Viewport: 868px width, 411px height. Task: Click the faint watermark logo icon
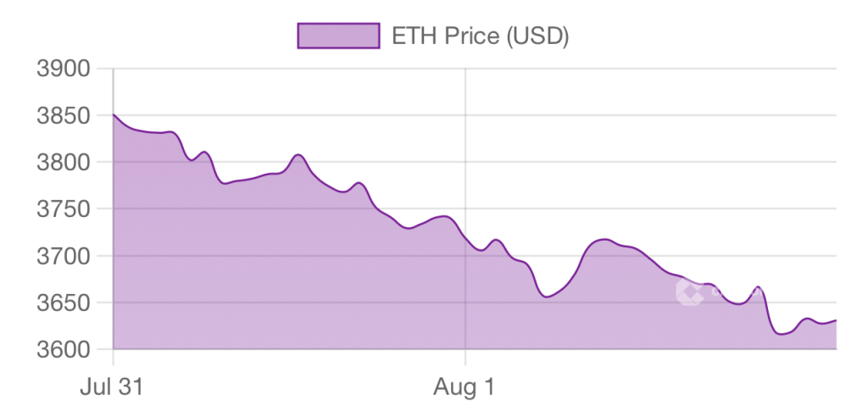point(689,292)
